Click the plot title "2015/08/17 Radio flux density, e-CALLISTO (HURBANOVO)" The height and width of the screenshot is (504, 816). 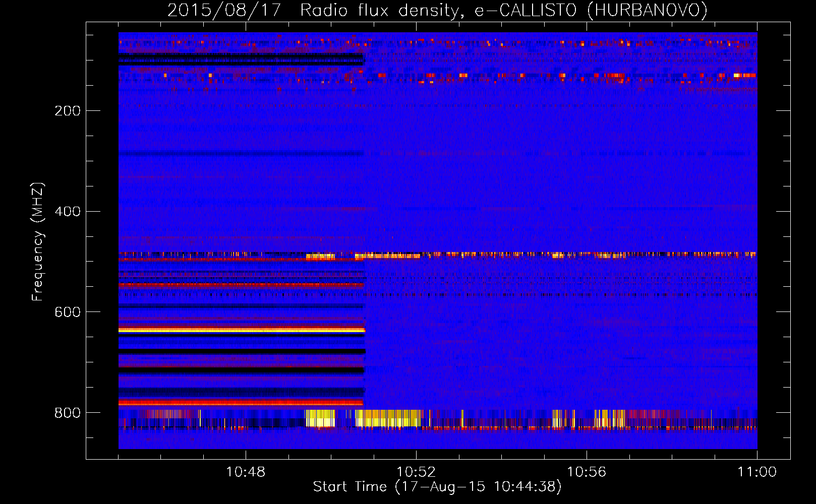coord(437,10)
